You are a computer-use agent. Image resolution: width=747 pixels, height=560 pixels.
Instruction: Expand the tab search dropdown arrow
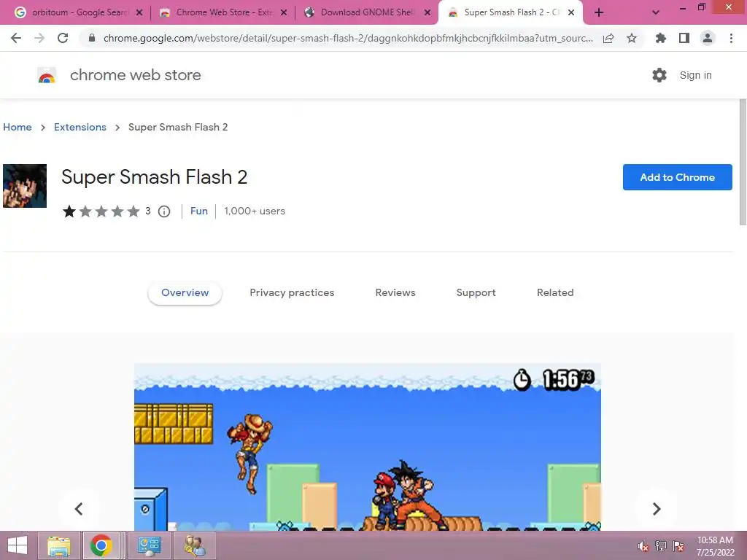pos(656,13)
